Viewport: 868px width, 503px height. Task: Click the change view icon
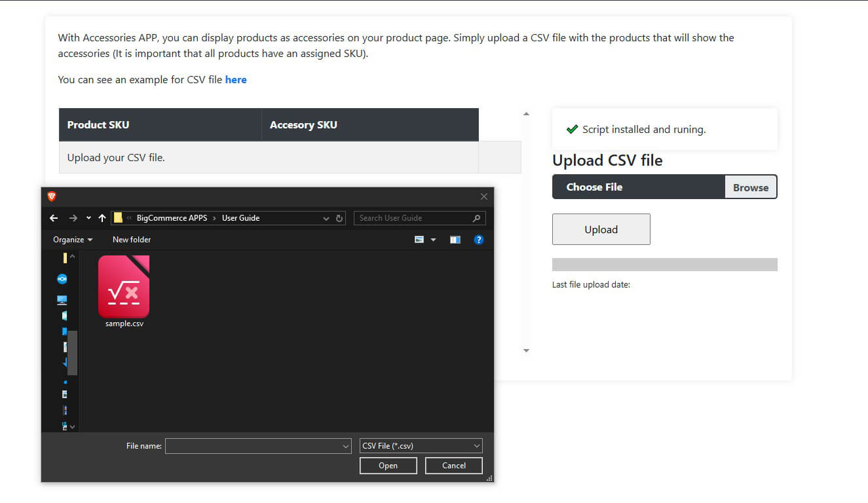pyautogui.click(x=420, y=240)
